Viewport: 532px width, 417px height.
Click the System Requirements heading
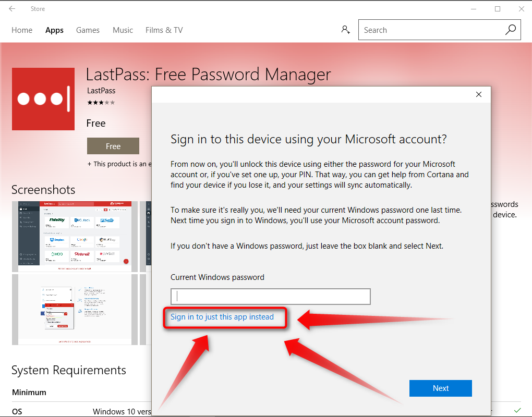(x=69, y=370)
